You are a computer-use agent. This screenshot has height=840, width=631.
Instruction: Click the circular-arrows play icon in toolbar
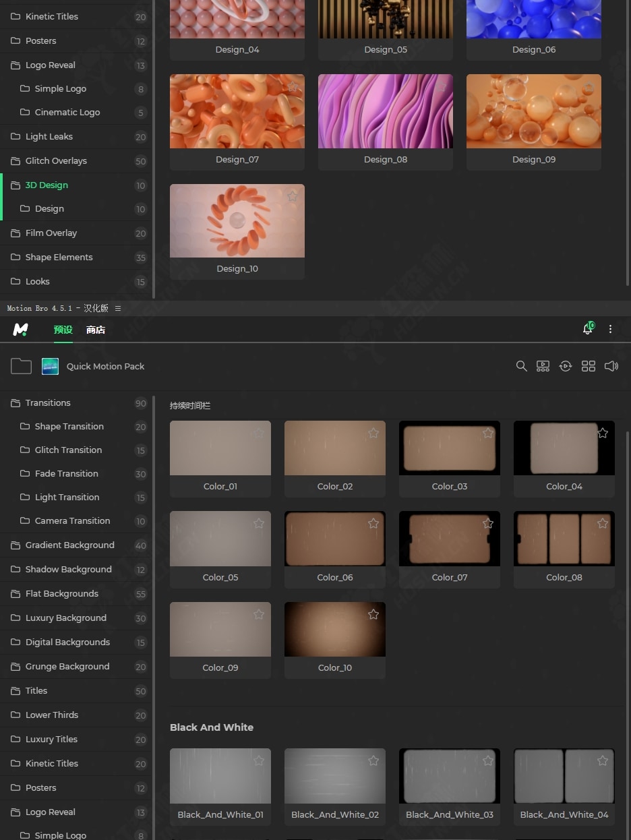coord(566,366)
